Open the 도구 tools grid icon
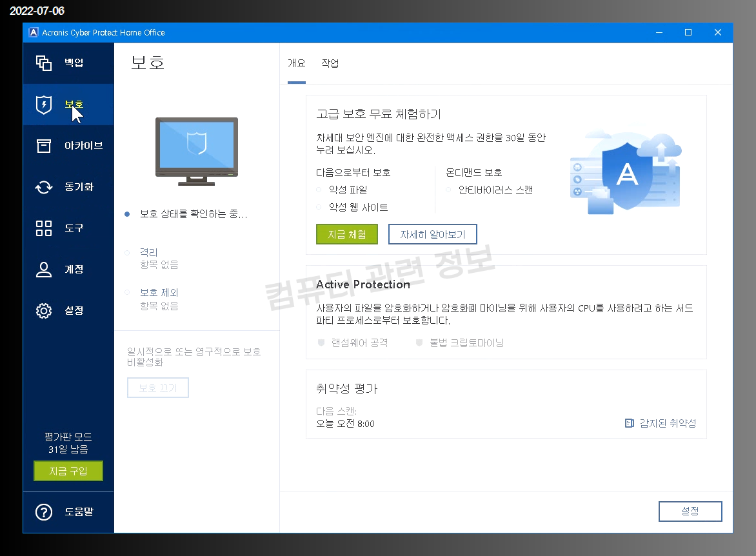This screenshot has height=556, width=756. pyautogui.click(x=43, y=228)
